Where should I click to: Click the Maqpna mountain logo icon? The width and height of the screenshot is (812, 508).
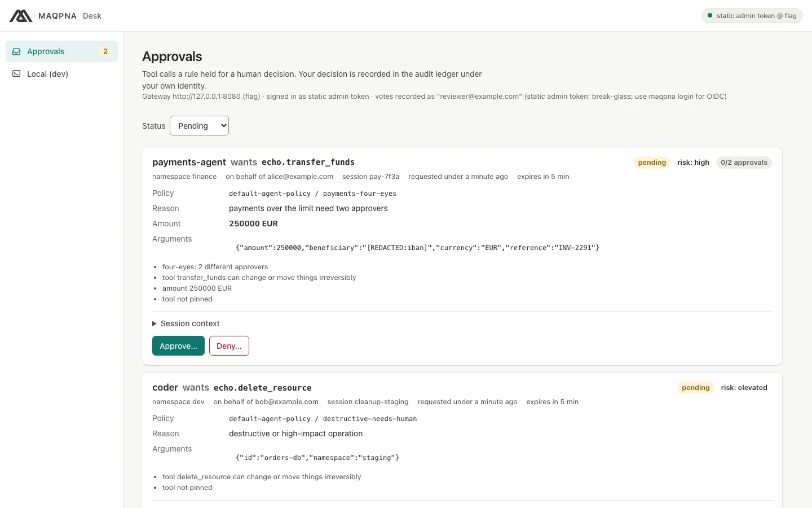pos(21,16)
